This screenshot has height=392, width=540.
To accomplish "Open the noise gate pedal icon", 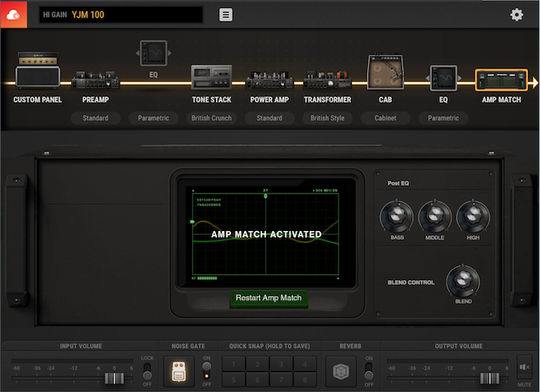I will [x=179, y=371].
